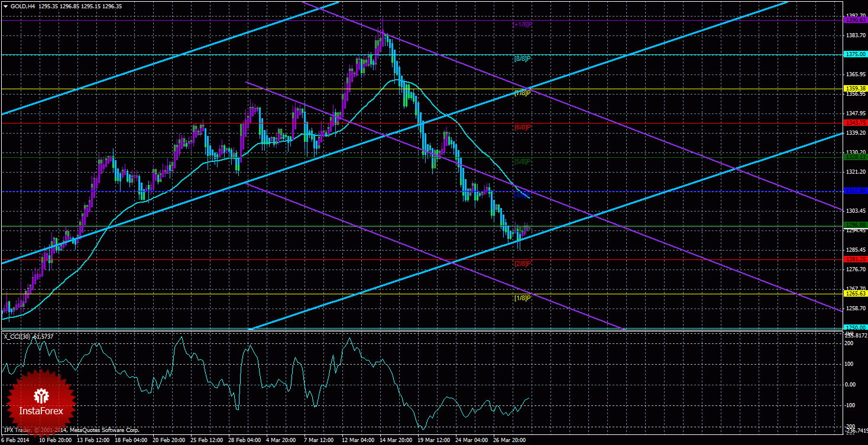Click the 1265.63 yellow price tag
This screenshot has height=445, width=868.
pyautogui.click(x=856, y=294)
